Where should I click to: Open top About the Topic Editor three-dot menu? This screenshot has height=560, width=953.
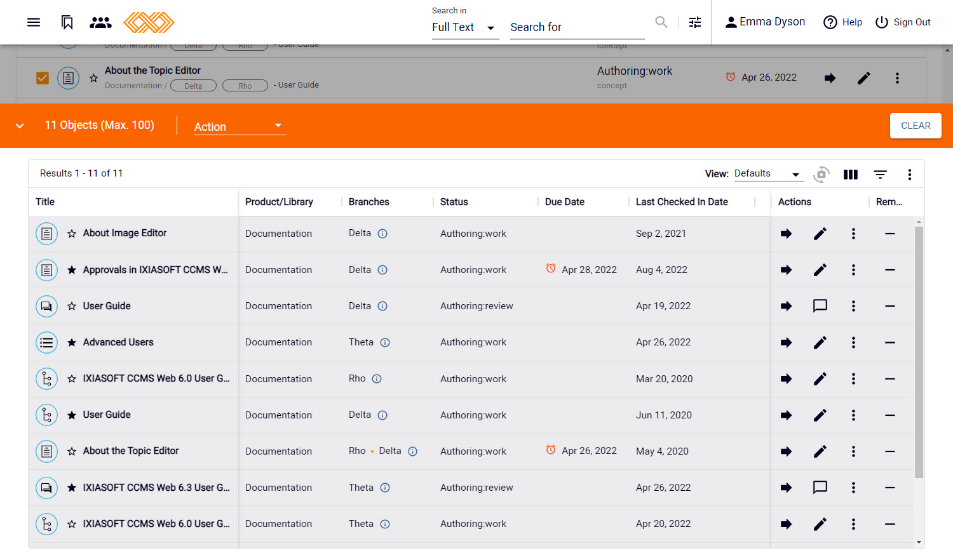click(x=897, y=78)
